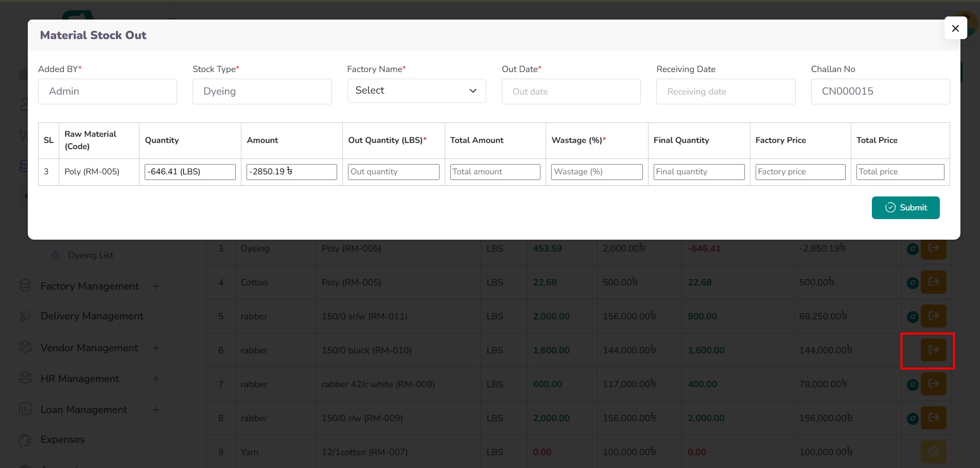Viewport: 980px width, 468px height.
Task: Click the Expenses wallet icon in sidebar
Action: tap(25, 440)
